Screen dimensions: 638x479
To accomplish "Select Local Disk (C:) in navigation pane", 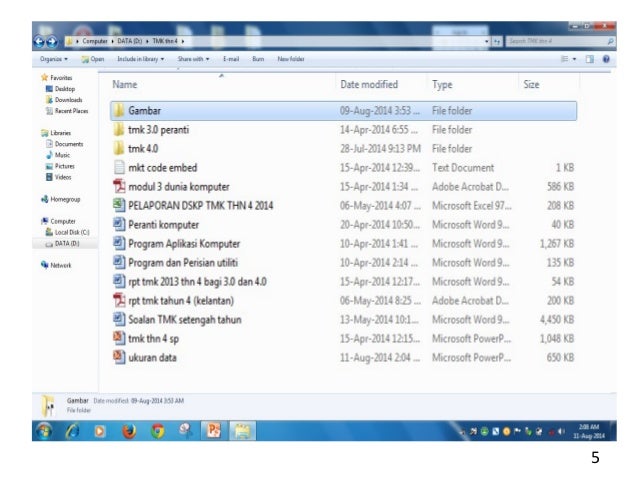I will [70, 231].
